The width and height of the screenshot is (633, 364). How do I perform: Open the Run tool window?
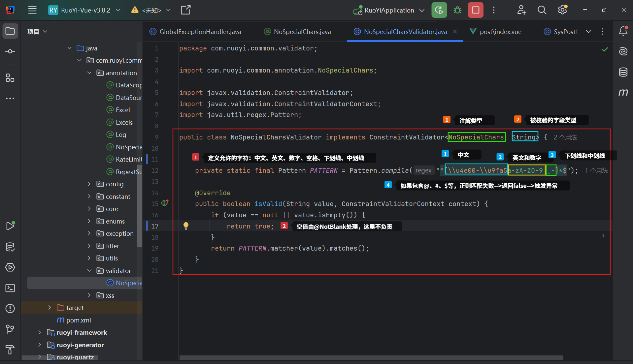point(10,226)
